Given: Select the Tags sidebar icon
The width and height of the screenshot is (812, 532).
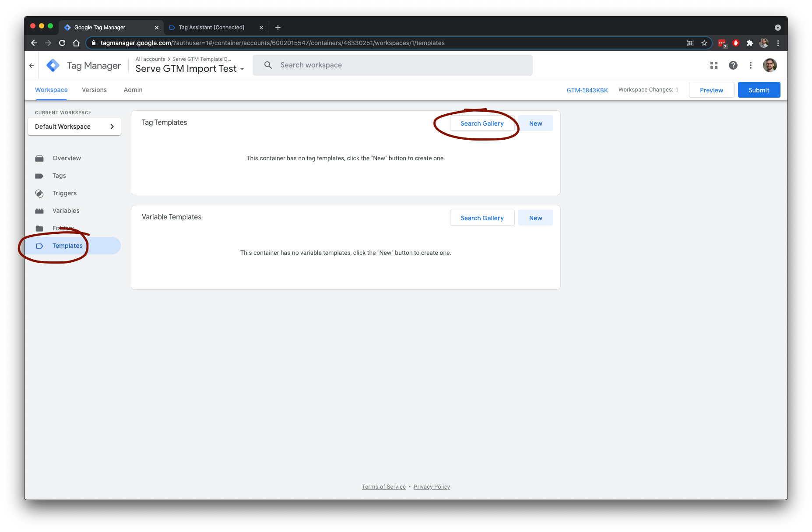Looking at the screenshot, I should click(40, 176).
